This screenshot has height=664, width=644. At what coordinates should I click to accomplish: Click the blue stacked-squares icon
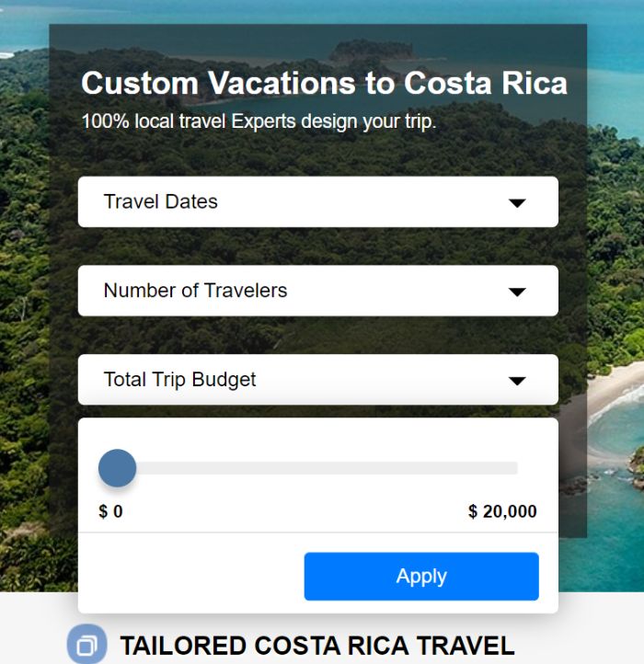[x=86, y=645]
